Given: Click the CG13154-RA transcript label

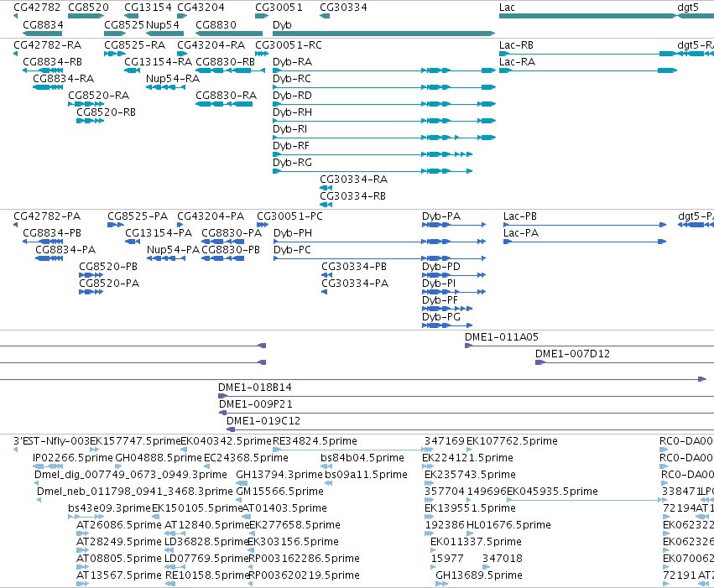Looking at the screenshot, I should click(x=158, y=62).
